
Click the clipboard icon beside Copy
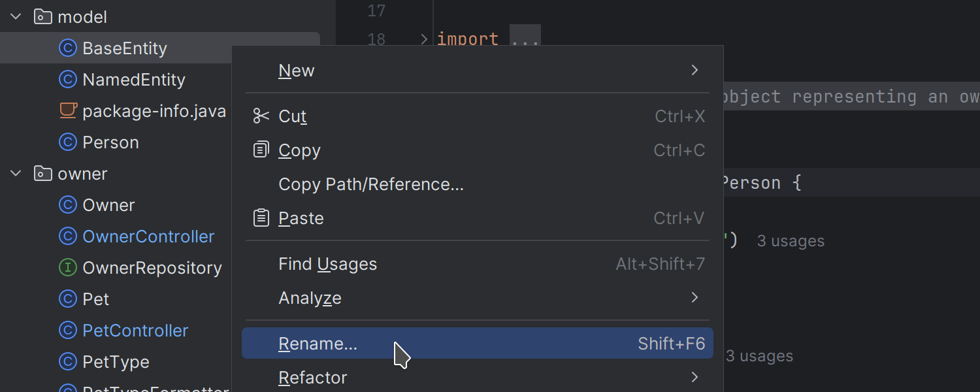point(261,149)
